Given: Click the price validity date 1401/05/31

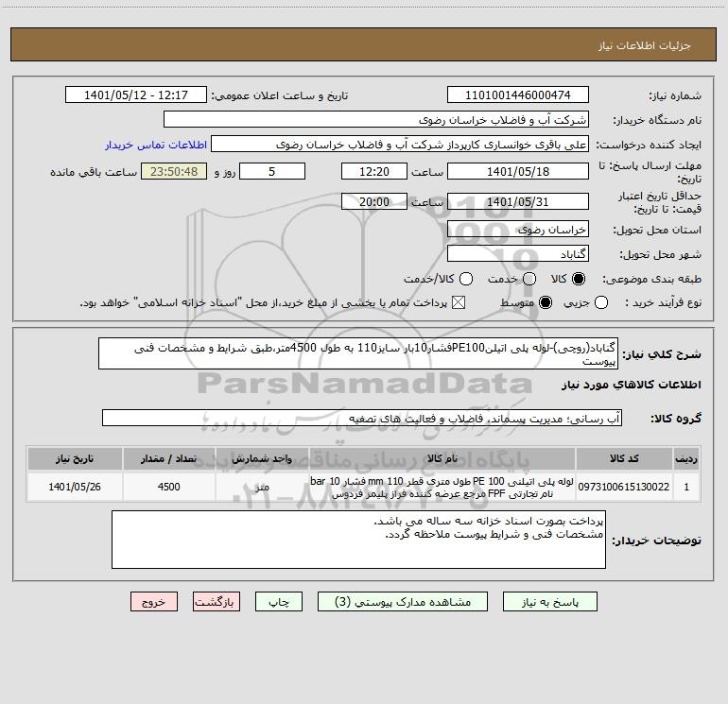Looking at the screenshot, I should tap(518, 201).
